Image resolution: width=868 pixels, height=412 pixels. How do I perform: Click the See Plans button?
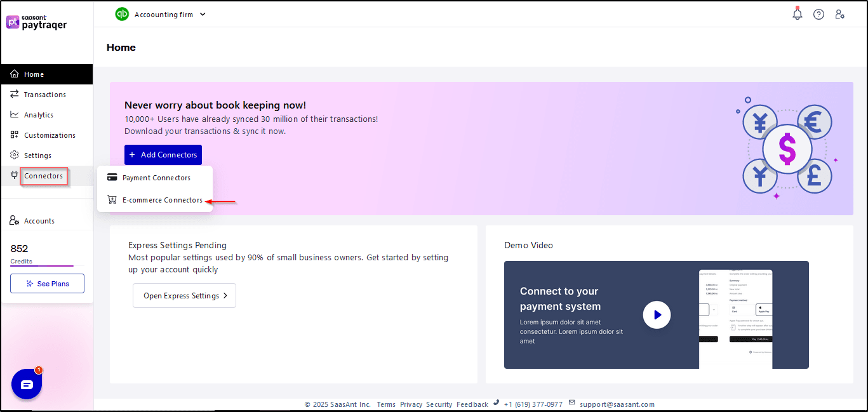(x=47, y=284)
